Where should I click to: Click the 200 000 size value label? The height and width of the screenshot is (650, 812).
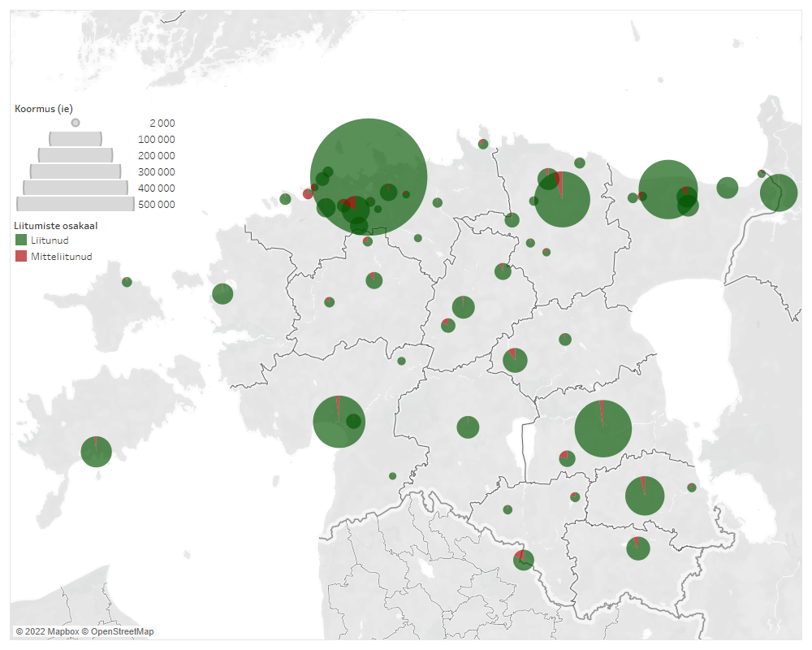(x=157, y=155)
